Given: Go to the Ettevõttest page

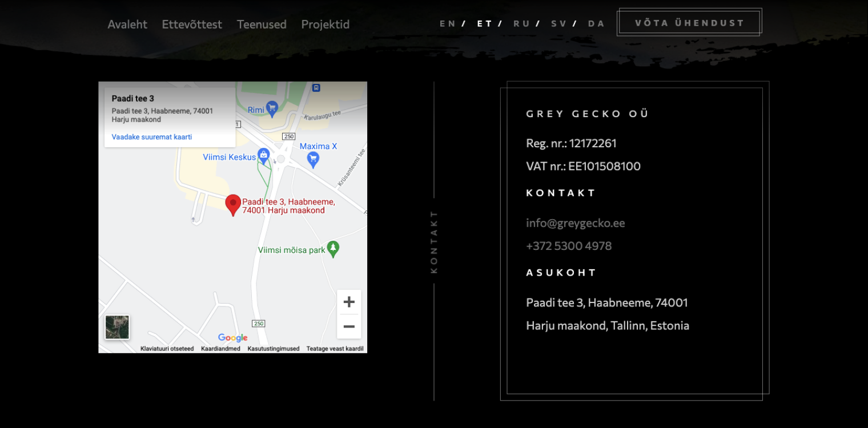Looking at the screenshot, I should [192, 25].
